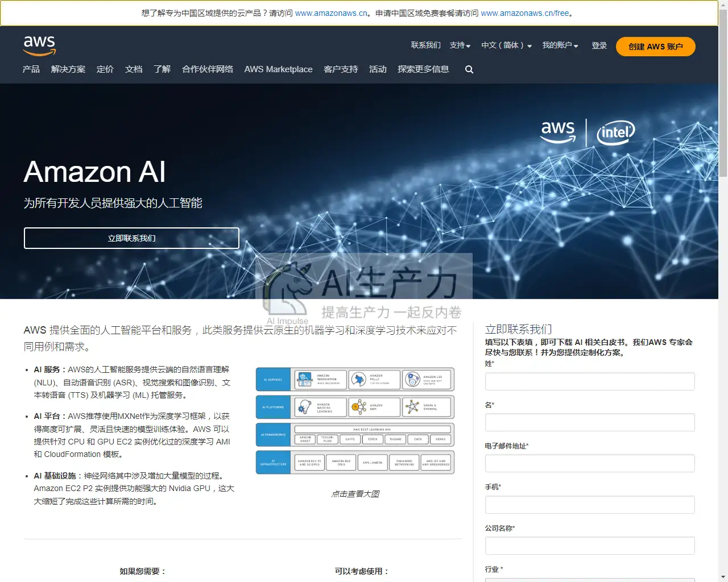Screen dimensions: 728x582
Task: Open the 产品 menu
Action: coord(31,69)
